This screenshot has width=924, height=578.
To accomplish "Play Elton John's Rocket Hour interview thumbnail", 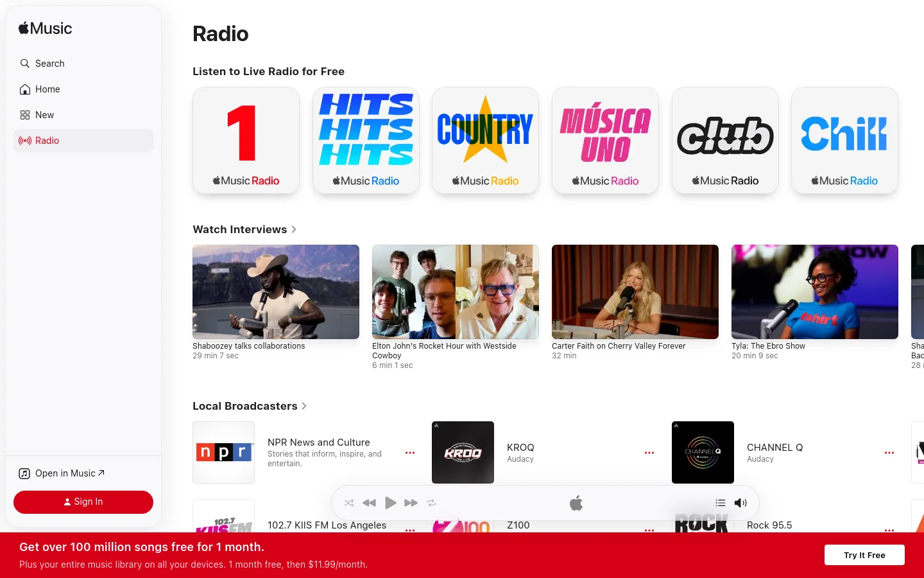I will click(456, 292).
